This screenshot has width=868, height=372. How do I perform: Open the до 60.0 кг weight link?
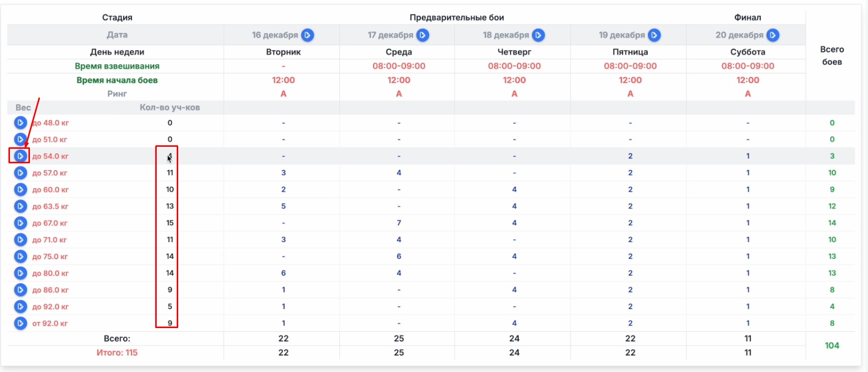50,190
